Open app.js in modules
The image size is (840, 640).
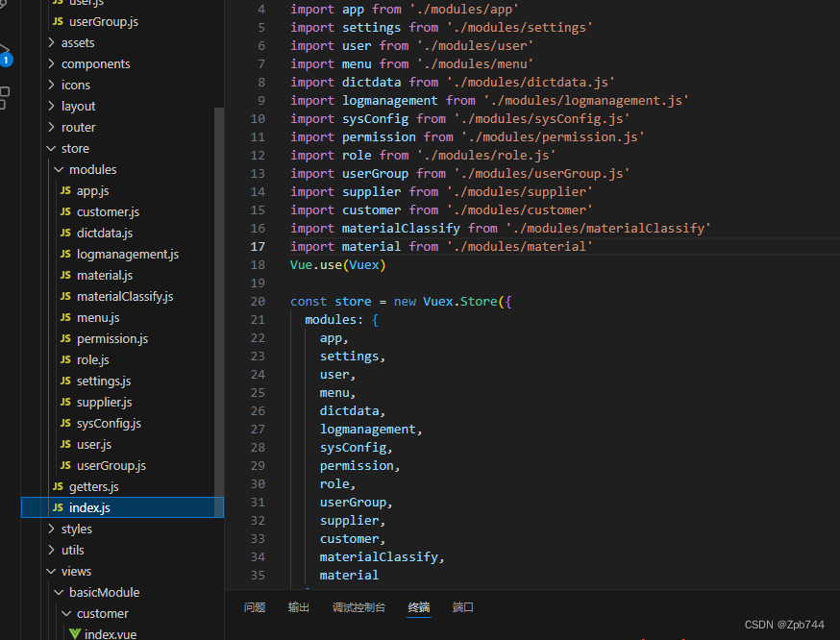pyautogui.click(x=92, y=191)
